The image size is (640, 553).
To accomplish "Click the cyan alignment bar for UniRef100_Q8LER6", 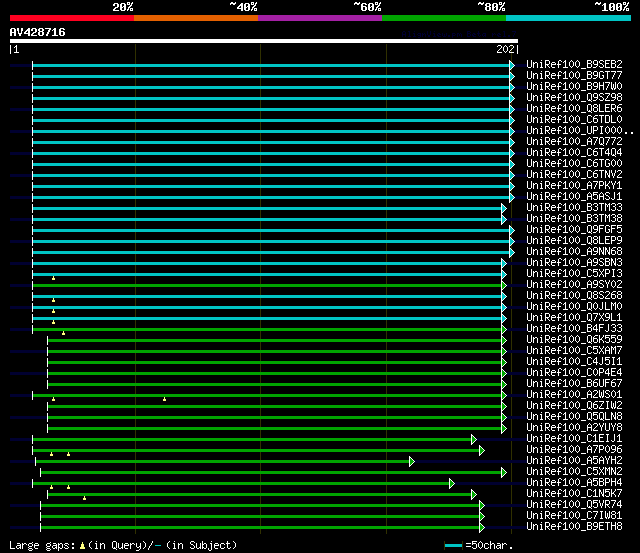I will coord(271,109).
